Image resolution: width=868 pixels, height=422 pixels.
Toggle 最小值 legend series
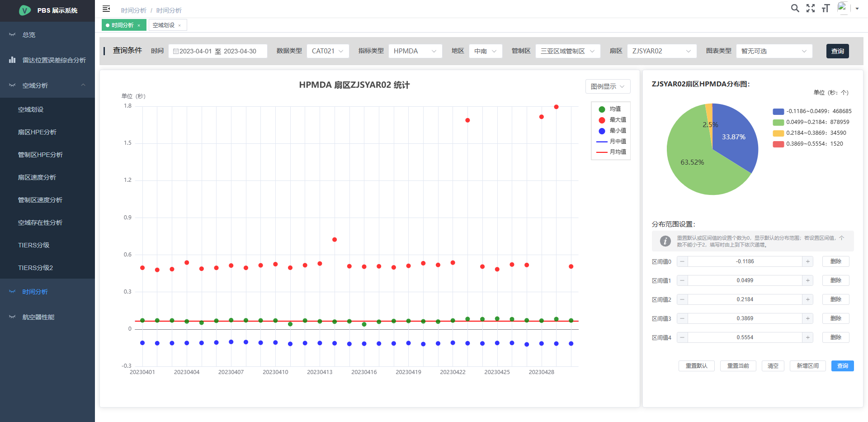tap(612, 131)
